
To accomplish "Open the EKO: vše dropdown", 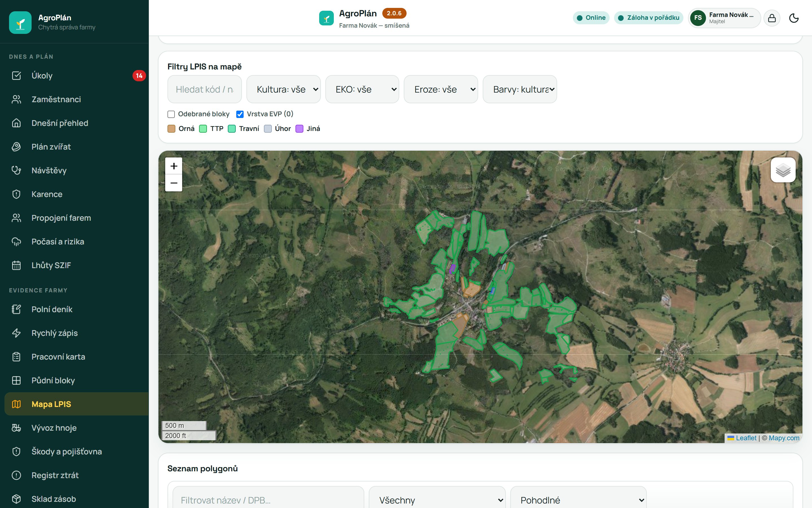I will [362, 89].
